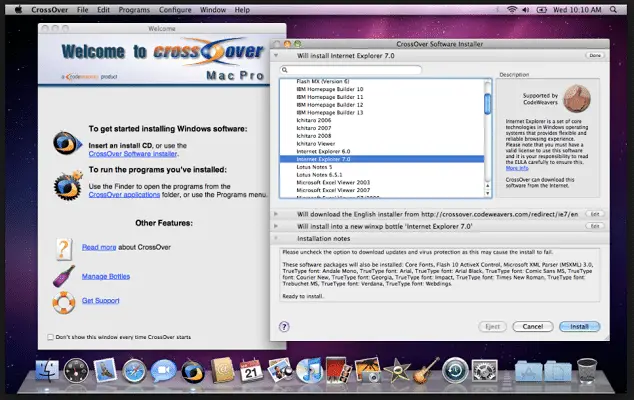Viewport: 634px width, 400px height.
Task: Click Edit button beside download installer row
Action: (595, 214)
